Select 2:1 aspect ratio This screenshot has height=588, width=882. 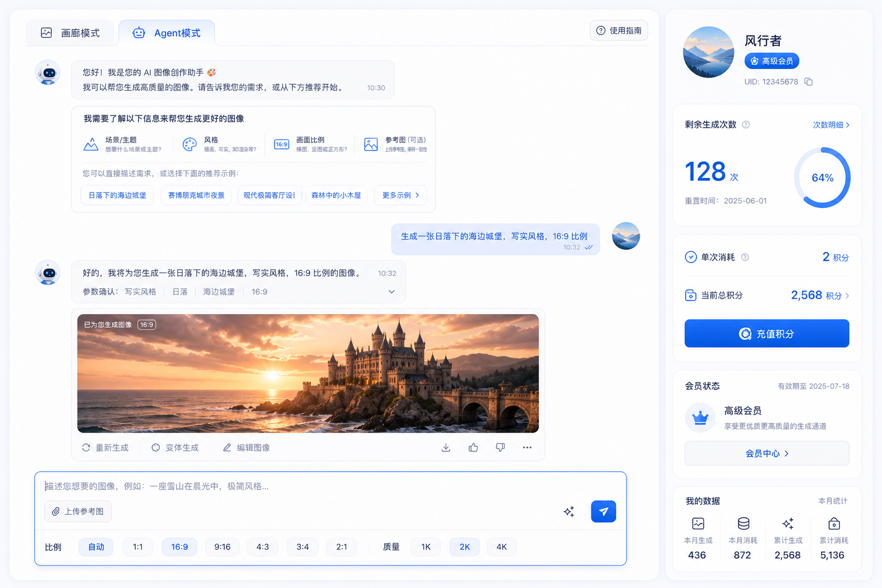tap(342, 547)
